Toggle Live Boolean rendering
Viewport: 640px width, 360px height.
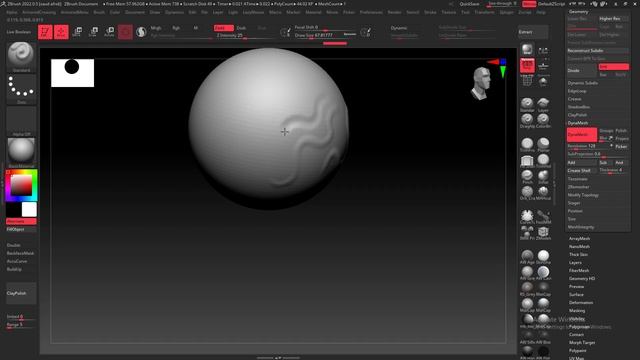click(19, 32)
